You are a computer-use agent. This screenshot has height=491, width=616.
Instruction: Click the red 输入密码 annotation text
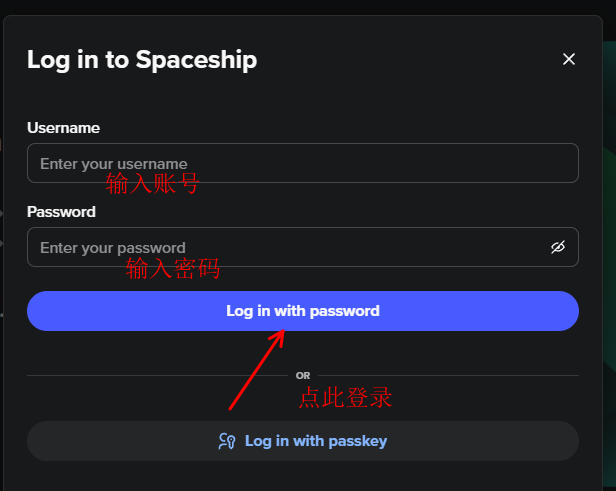coord(173,269)
